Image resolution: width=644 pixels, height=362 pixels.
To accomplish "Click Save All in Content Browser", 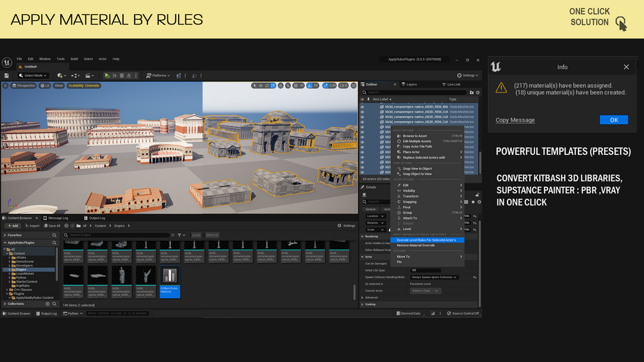I will point(52,226).
